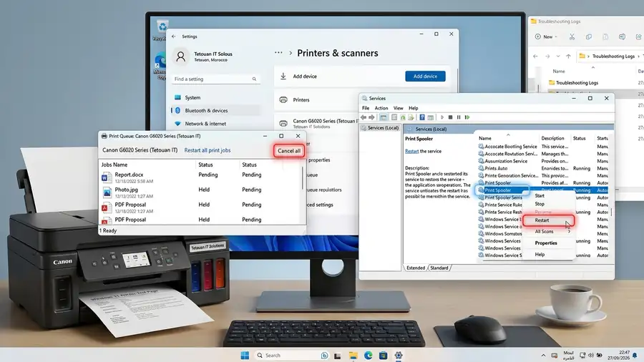This screenshot has height=362, width=644.
Task: Click the taskbar Search box
Action: pyautogui.click(x=291, y=356)
